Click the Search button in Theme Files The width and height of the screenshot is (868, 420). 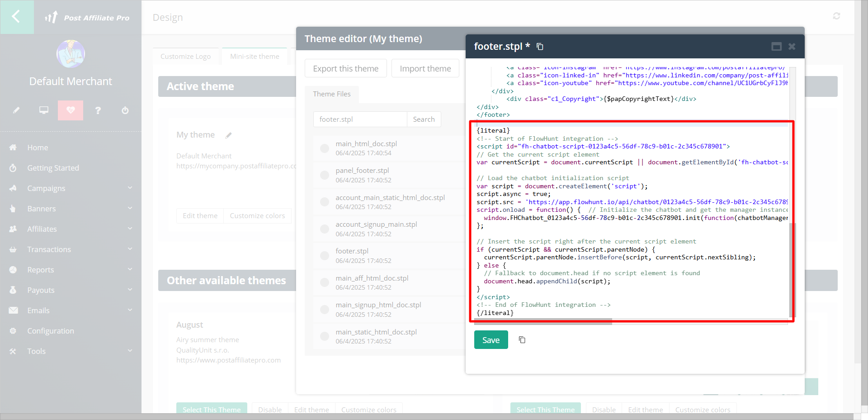click(x=424, y=119)
